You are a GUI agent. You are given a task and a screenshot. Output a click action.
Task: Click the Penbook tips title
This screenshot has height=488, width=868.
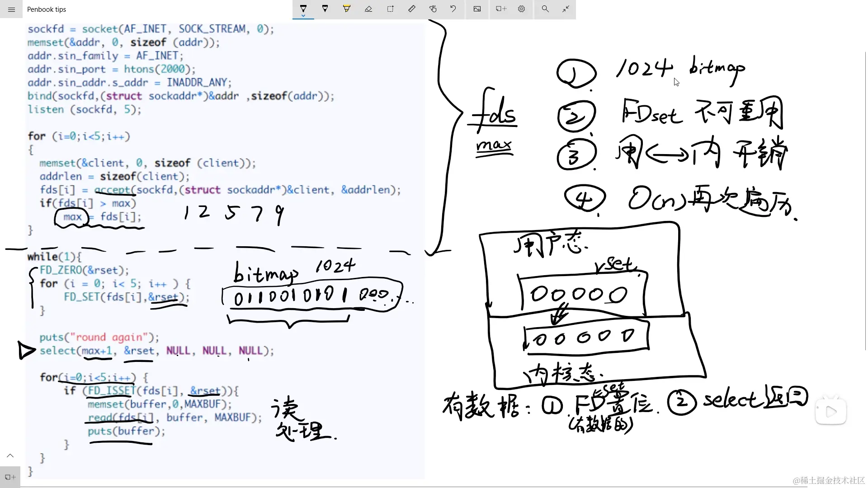(x=47, y=9)
